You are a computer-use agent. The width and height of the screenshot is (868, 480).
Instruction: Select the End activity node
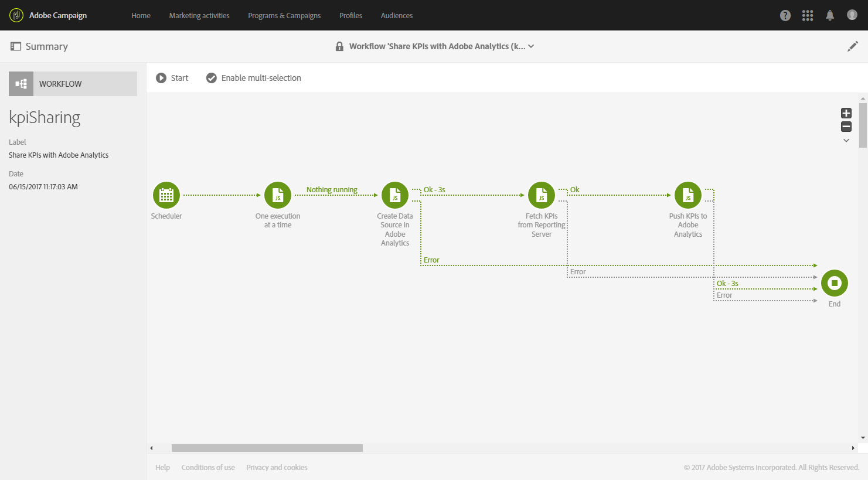tap(835, 283)
